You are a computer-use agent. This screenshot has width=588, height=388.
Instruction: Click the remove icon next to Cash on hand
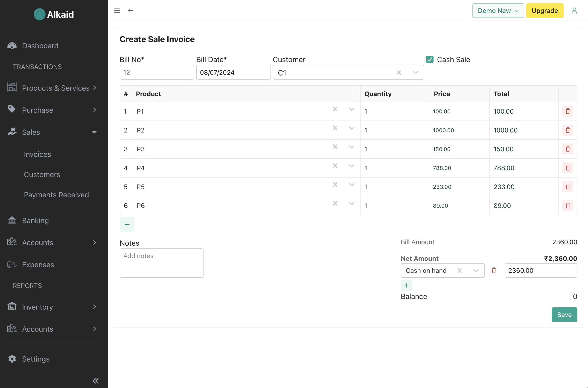tap(494, 270)
